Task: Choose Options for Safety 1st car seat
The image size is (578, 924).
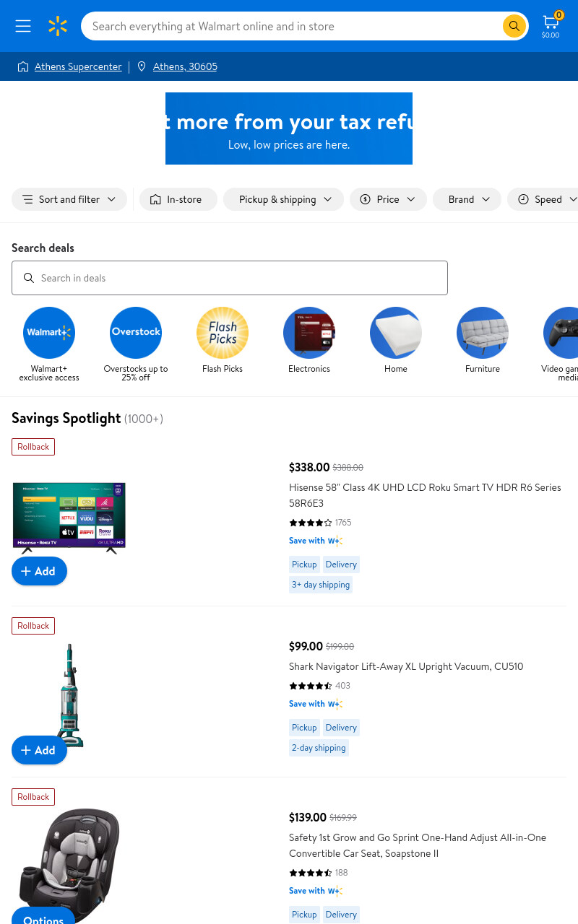Action: coord(43,917)
